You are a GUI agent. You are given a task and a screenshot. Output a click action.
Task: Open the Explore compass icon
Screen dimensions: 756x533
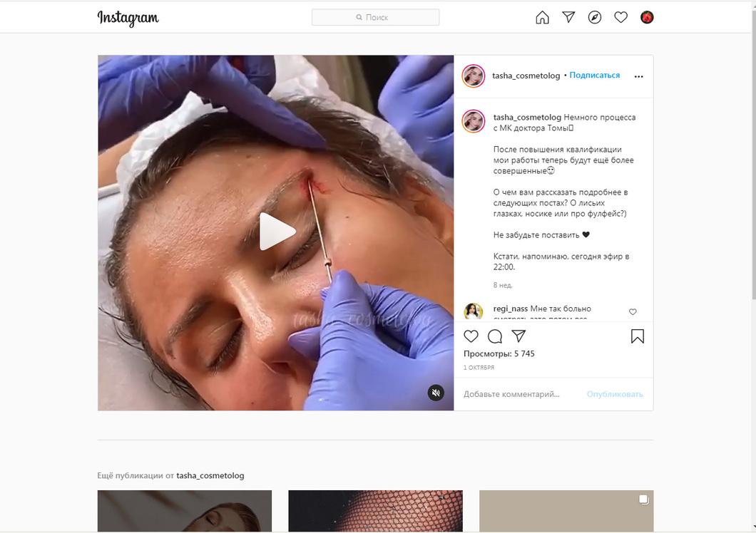(595, 17)
